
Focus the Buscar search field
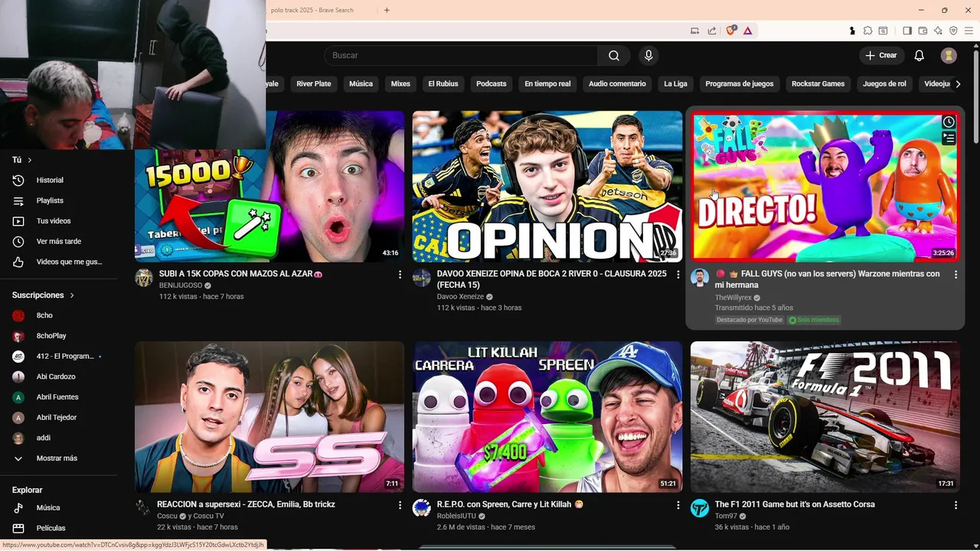460,55
